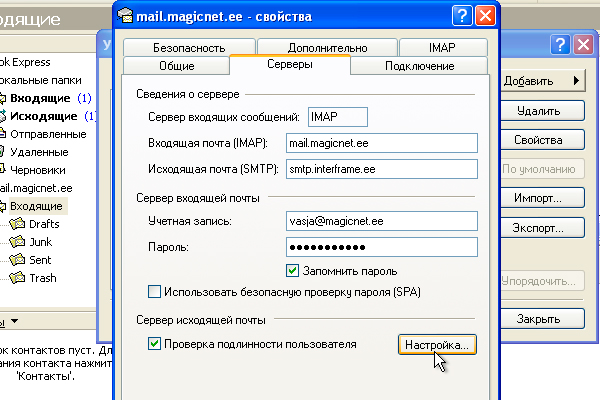This screenshot has width=600, height=400.
Task: Click the Sent folder icon
Action: [x=17, y=260]
